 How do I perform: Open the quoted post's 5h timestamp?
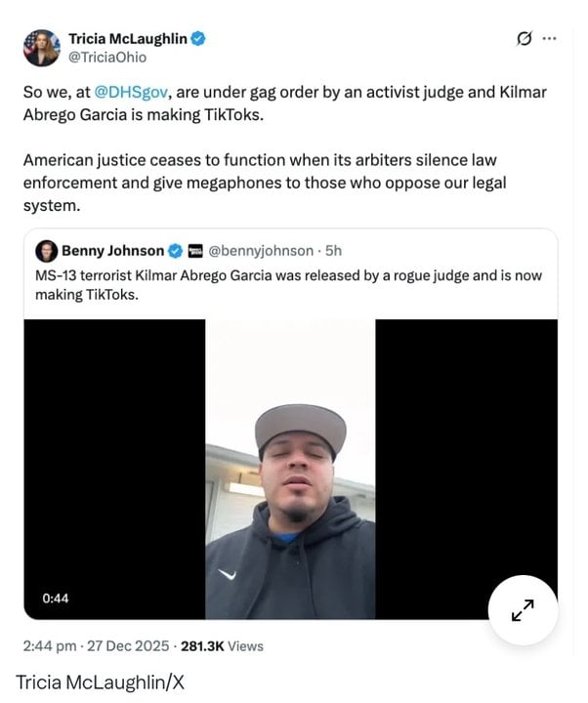pos(333,251)
